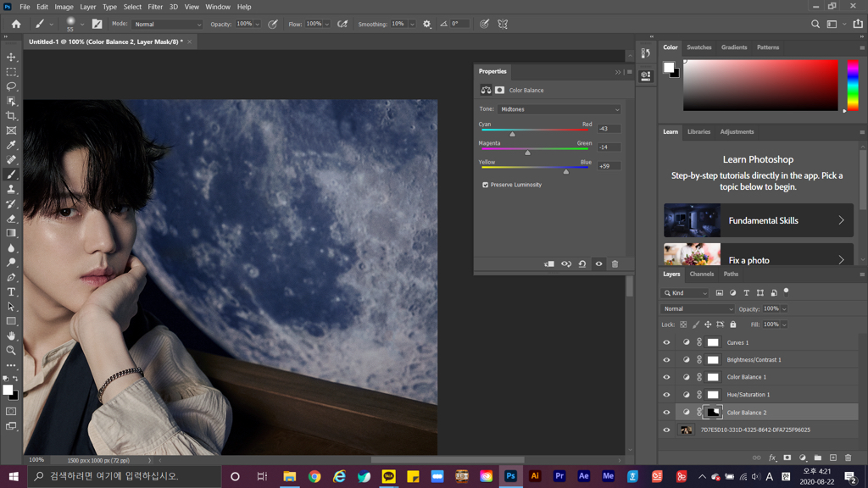Select the Lasso tool

pos(11,86)
